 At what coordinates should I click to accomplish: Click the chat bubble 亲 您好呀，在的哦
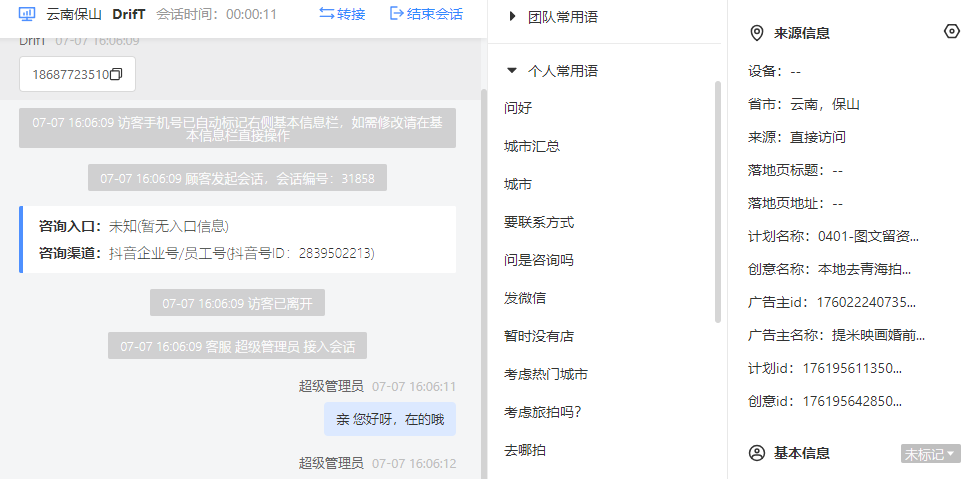click(390, 419)
